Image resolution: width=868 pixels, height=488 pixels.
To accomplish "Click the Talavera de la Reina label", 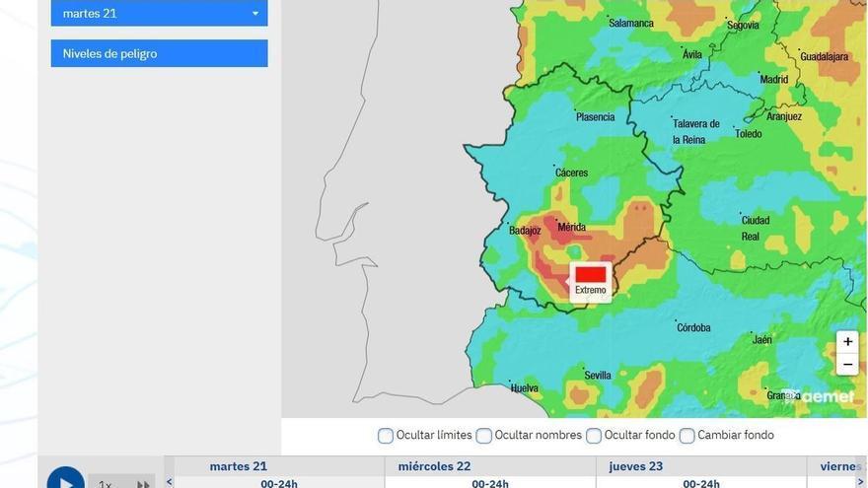I will pos(695,132).
